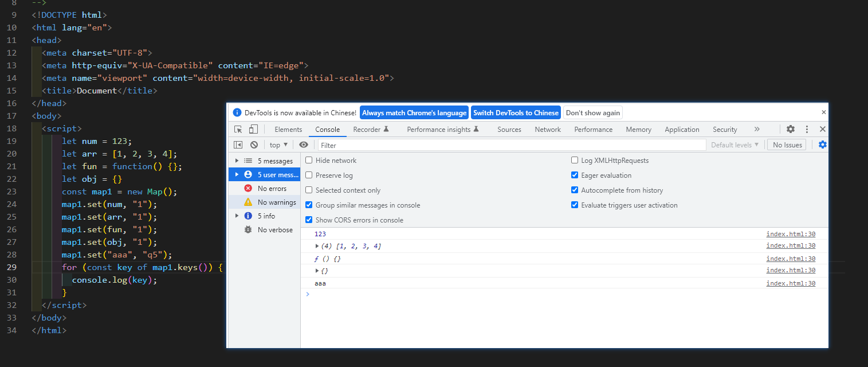Open the DevTools three-dot customize menu

(x=807, y=130)
